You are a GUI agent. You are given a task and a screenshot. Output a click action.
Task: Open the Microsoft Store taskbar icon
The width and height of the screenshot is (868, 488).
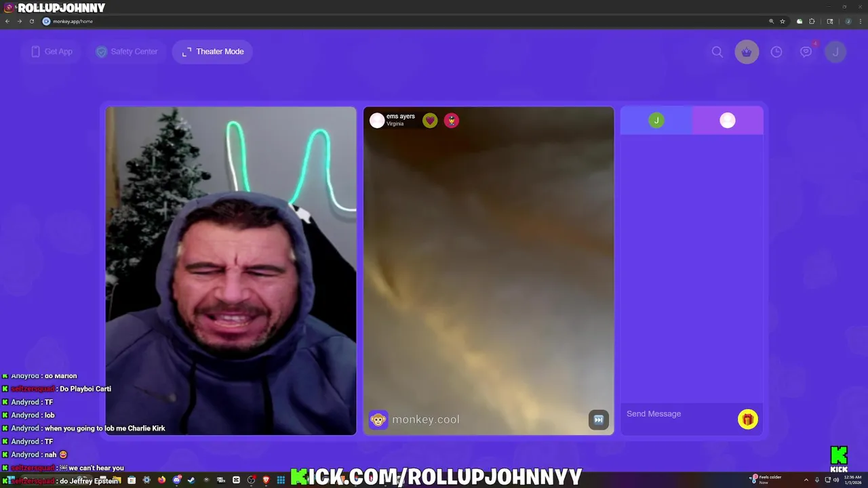click(x=132, y=480)
